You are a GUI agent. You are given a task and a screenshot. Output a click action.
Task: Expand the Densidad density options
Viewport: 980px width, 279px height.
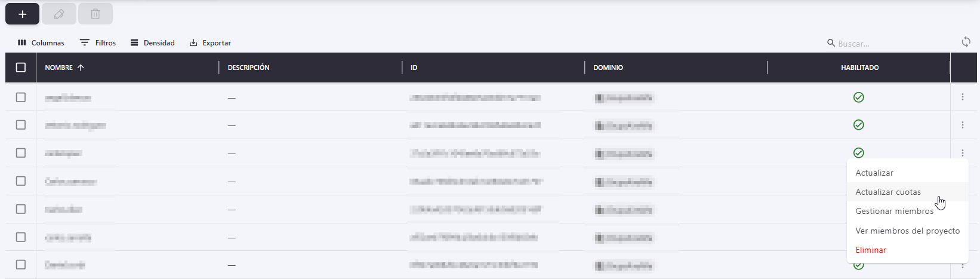pyautogui.click(x=153, y=43)
